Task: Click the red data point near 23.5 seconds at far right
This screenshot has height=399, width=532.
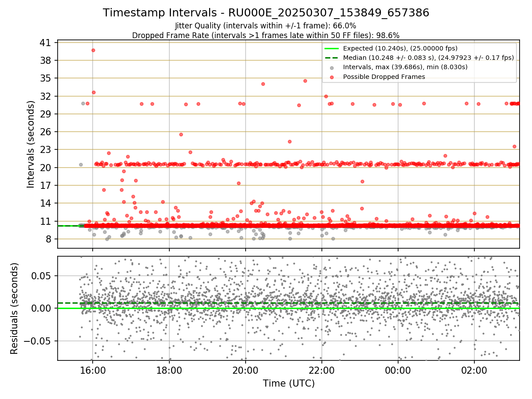Action: coord(514,146)
